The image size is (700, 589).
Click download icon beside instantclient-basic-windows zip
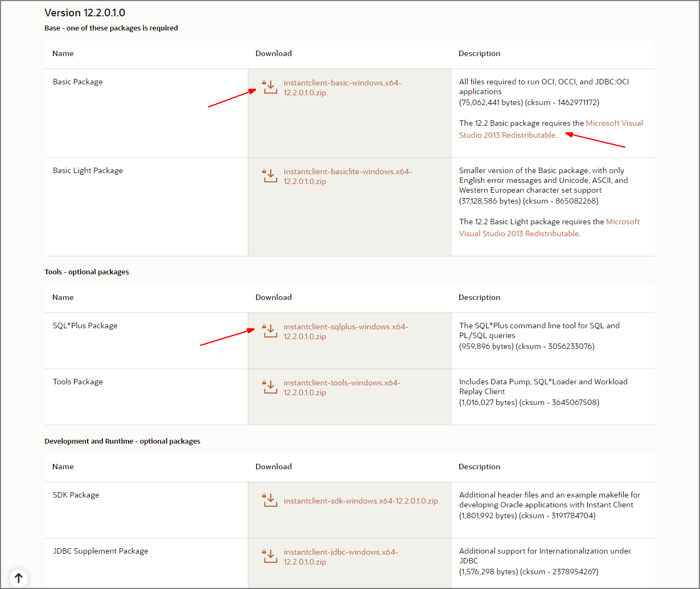270,87
